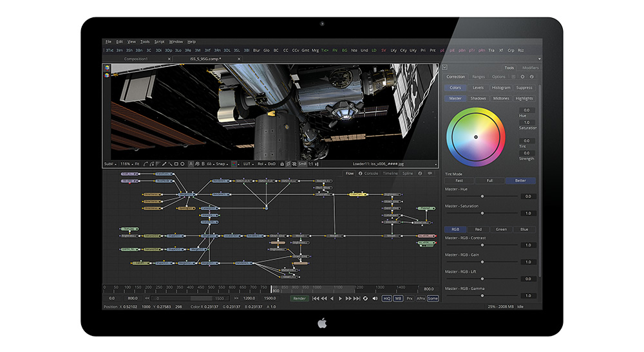Image resolution: width=644 pixels, height=352 pixels.
Task: Add a Blur tool from the toolbar
Action: click(x=256, y=50)
